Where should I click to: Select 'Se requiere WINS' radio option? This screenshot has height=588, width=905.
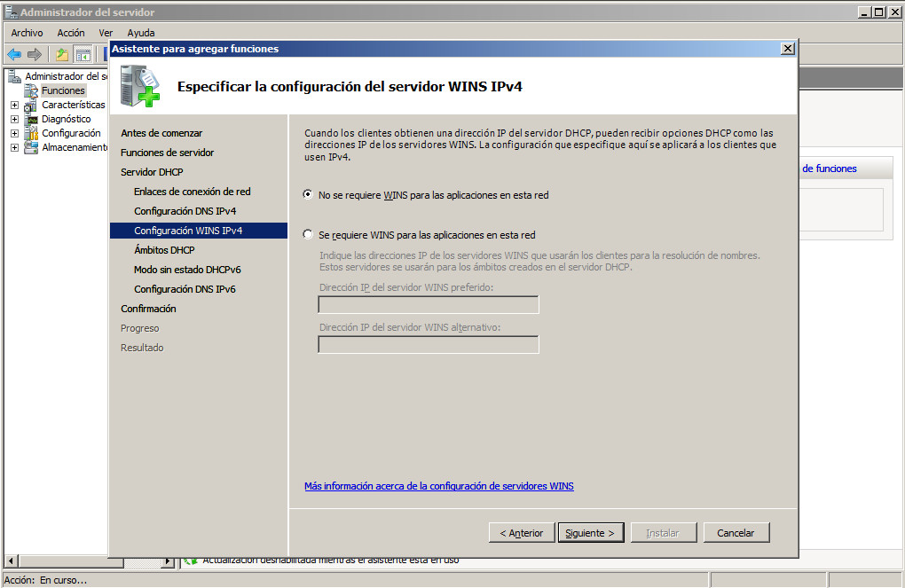(x=308, y=235)
